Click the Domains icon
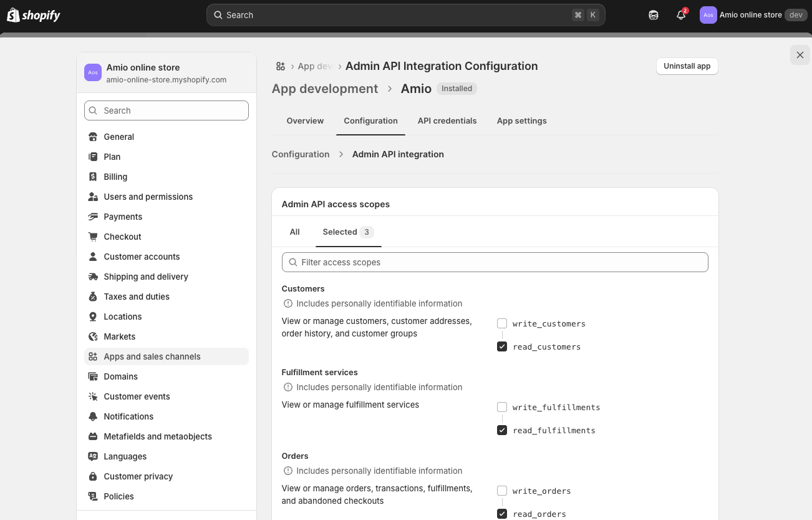 pos(93,376)
